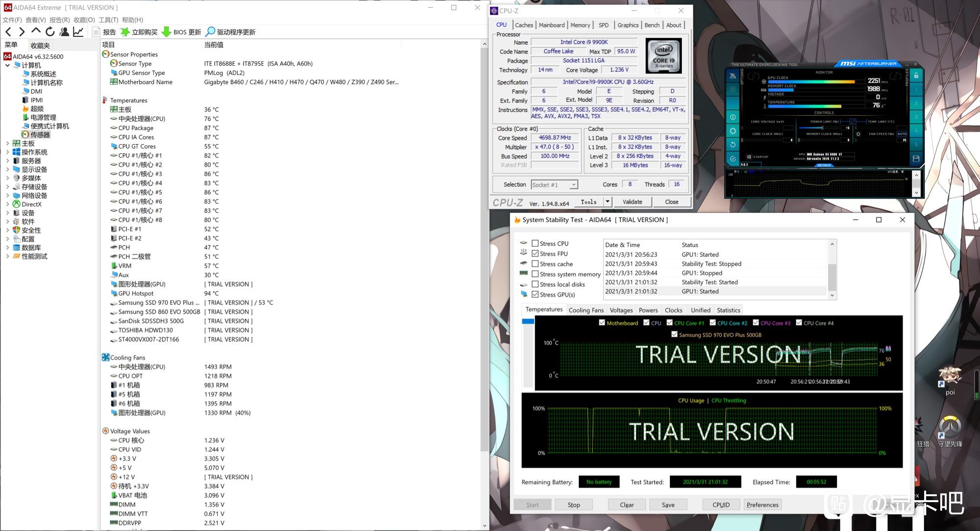Click CPU-Z Validate button
This screenshot has width=980, height=531.
click(x=632, y=202)
